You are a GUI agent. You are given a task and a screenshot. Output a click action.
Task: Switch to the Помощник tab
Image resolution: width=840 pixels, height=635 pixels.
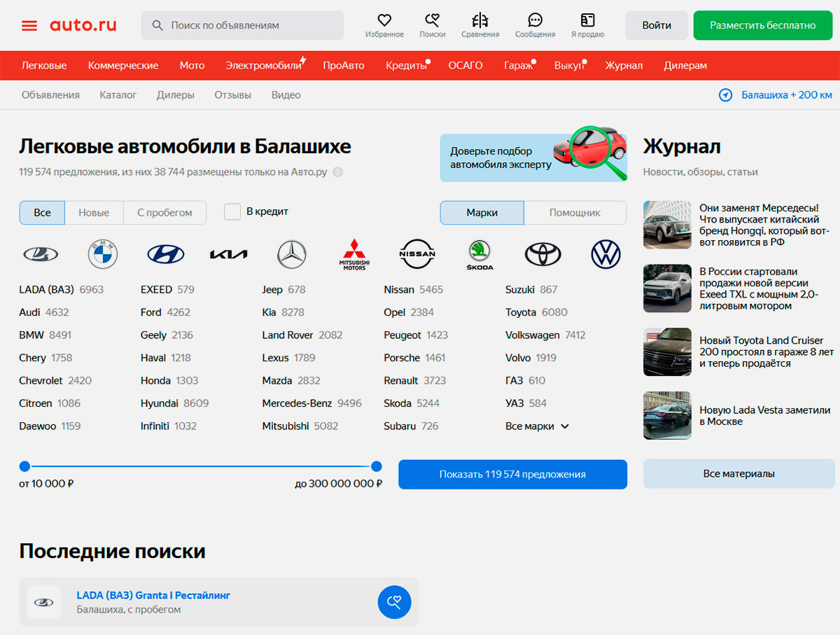(x=575, y=213)
